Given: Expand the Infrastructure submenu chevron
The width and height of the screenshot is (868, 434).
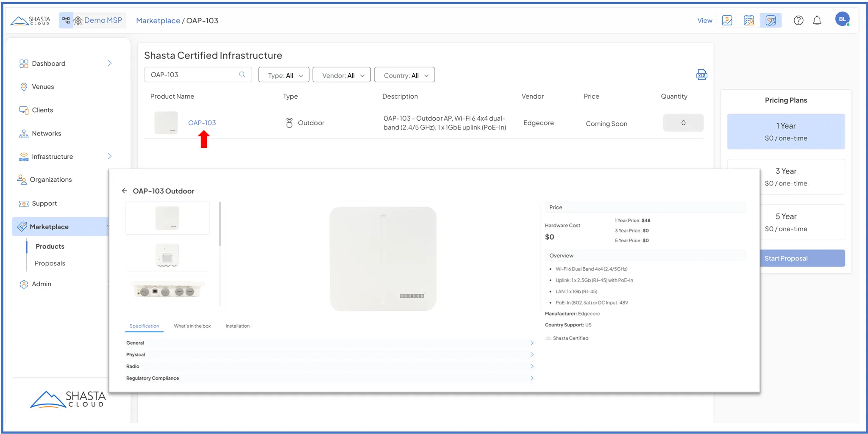Looking at the screenshot, I should coord(110,156).
